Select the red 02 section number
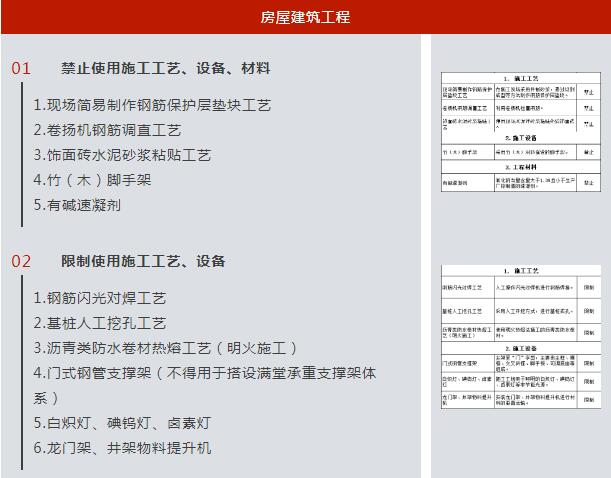The image size is (611, 478). pyautogui.click(x=22, y=262)
